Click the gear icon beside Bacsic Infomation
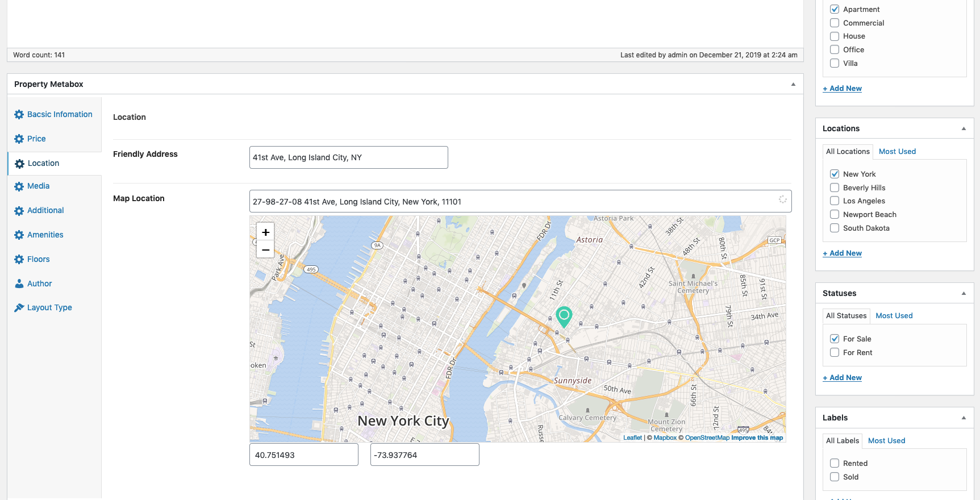 coord(19,115)
